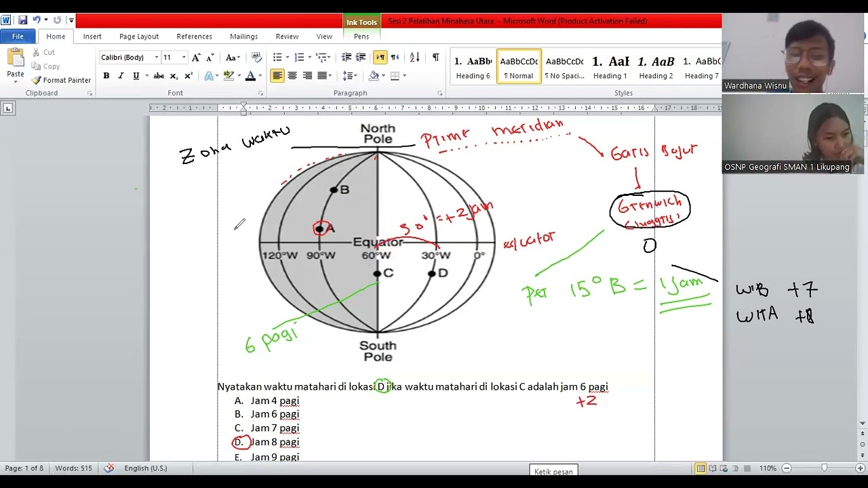Apply text highlight color
The image size is (868, 488).
(229, 76)
